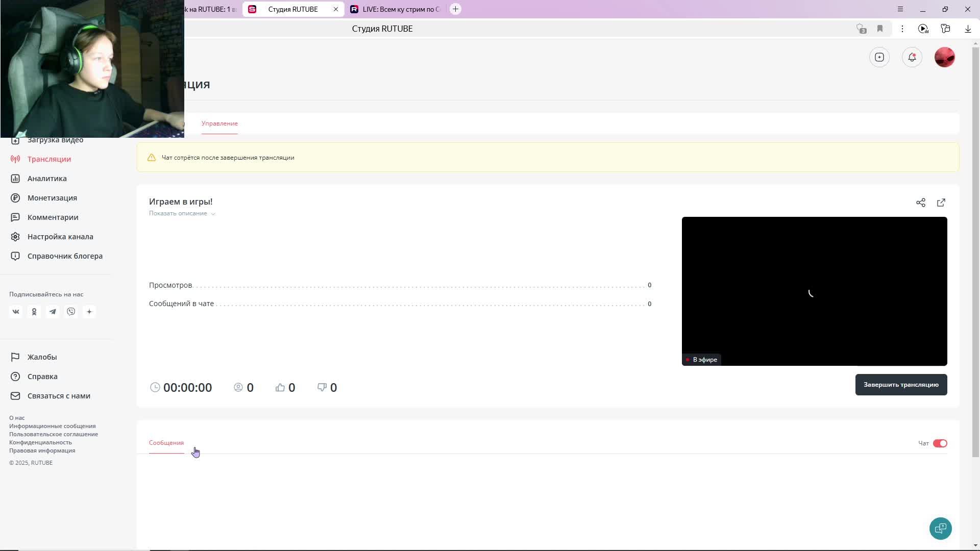Viewport: 980px width, 551px height.
Task: Open the Viber social link icon
Action: click(71, 312)
